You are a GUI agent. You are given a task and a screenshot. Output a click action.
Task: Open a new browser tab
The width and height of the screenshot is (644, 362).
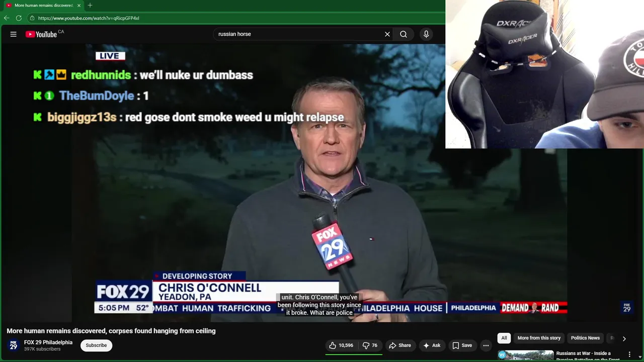pyautogui.click(x=90, y=6)
